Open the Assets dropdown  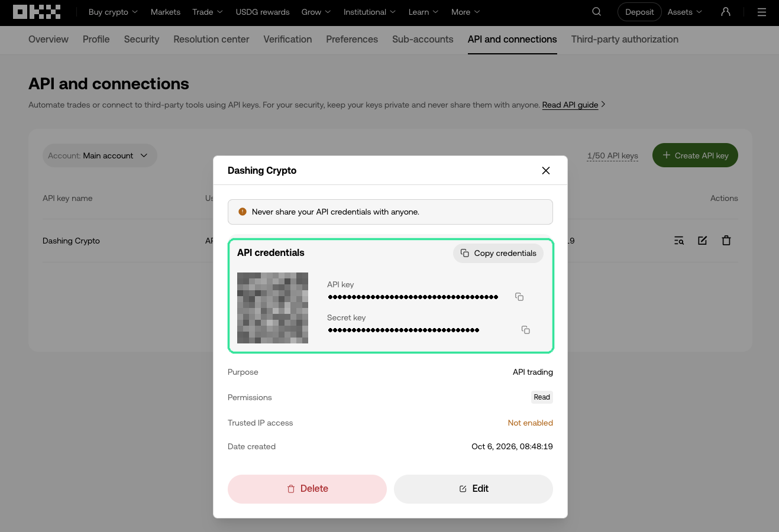tap(685, 12)
